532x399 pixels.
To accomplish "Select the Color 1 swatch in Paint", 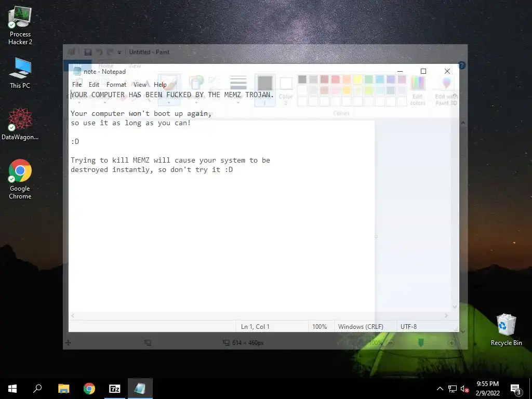I will point(265,90).
